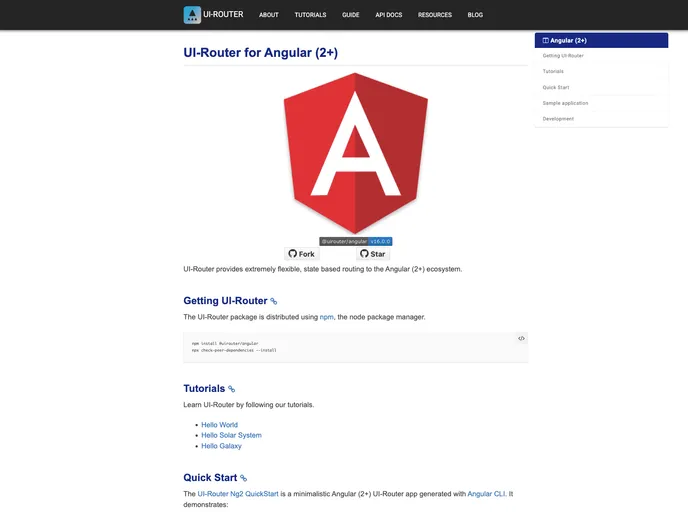Click anchor link icon beside Quick Start

coord(244,478)
